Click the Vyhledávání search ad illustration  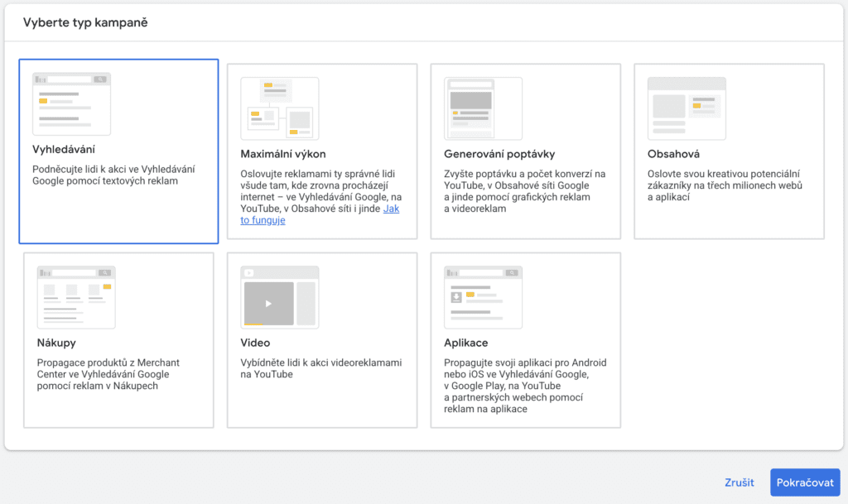[x=71, y=103]
